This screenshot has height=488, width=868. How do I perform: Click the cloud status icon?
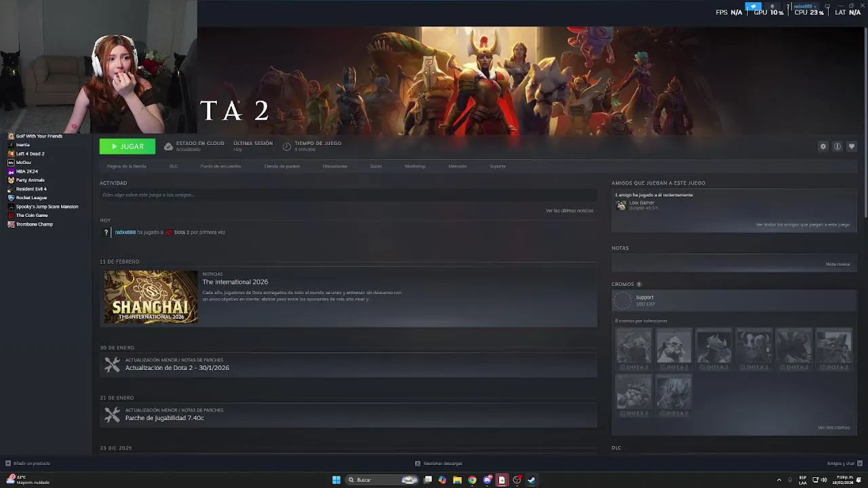[x=168, y=146]
